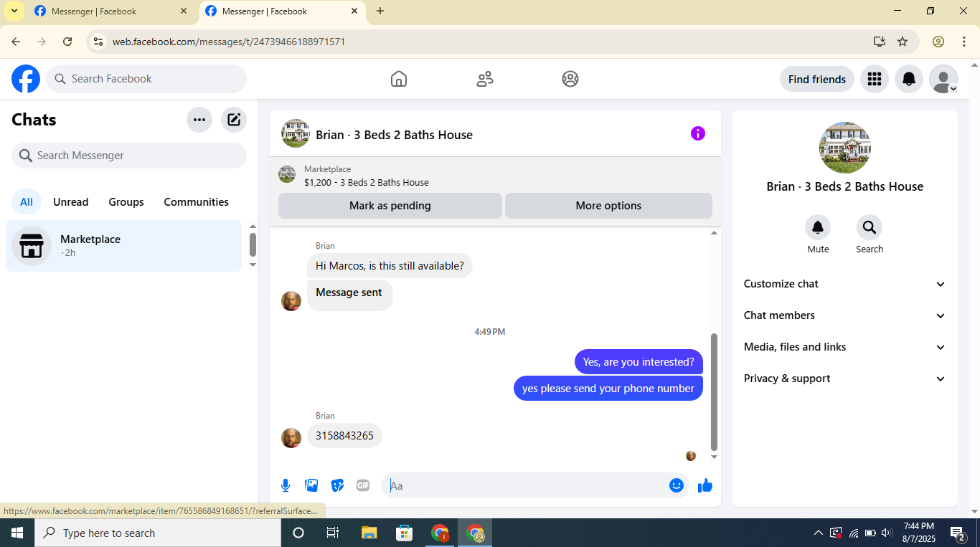Click the Mark as pending button
The height and width of the screenshot is (547, 980).
point(390,206)
